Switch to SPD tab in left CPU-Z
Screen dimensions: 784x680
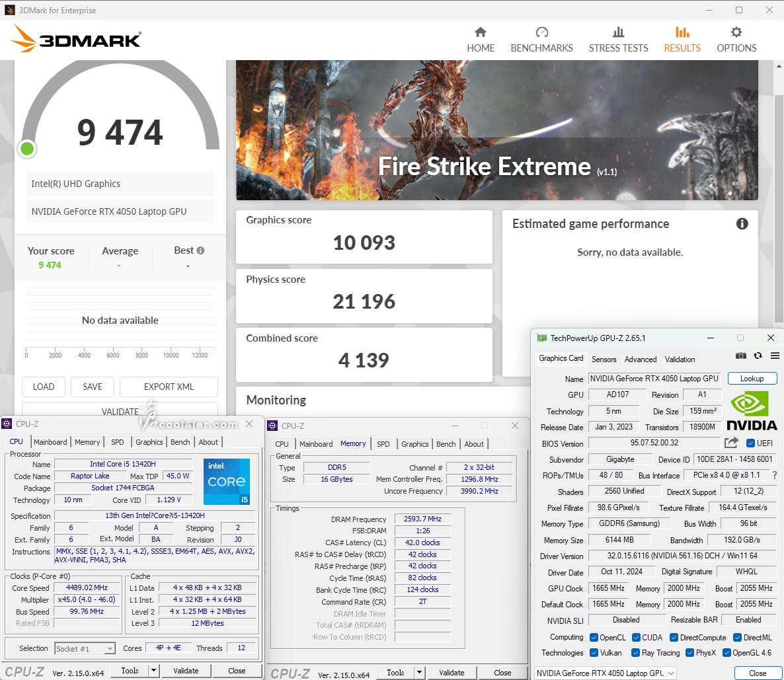tap(118, 442)
